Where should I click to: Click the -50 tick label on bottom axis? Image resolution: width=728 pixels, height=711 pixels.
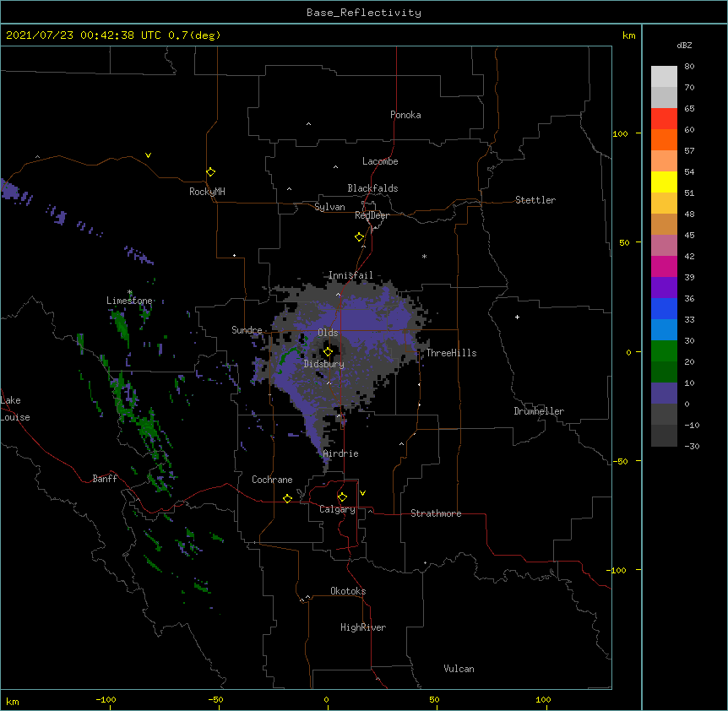click(215, 699)
